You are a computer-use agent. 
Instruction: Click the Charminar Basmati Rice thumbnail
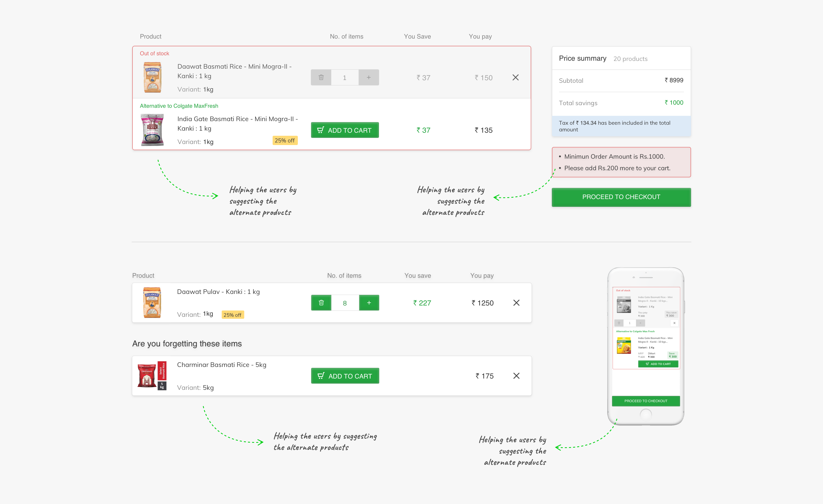(x=152, y=375)
